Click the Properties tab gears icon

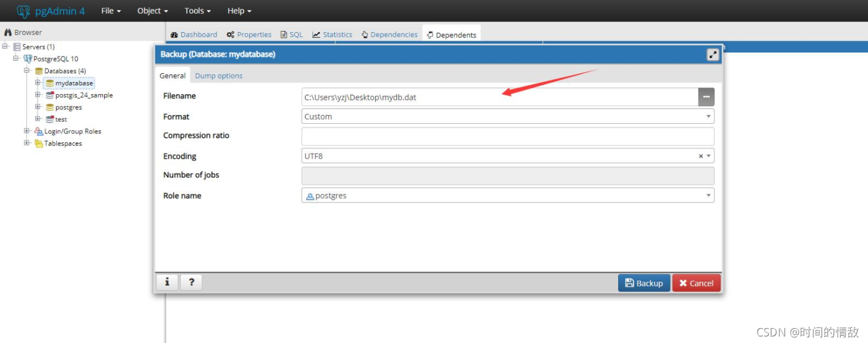(x=230, y=35)
